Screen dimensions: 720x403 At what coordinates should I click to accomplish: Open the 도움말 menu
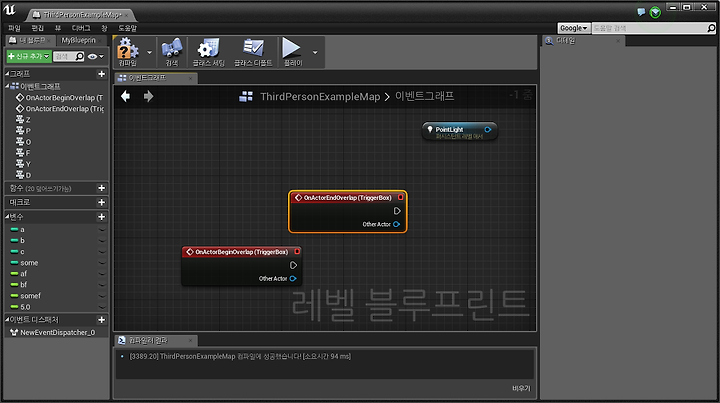128,28
